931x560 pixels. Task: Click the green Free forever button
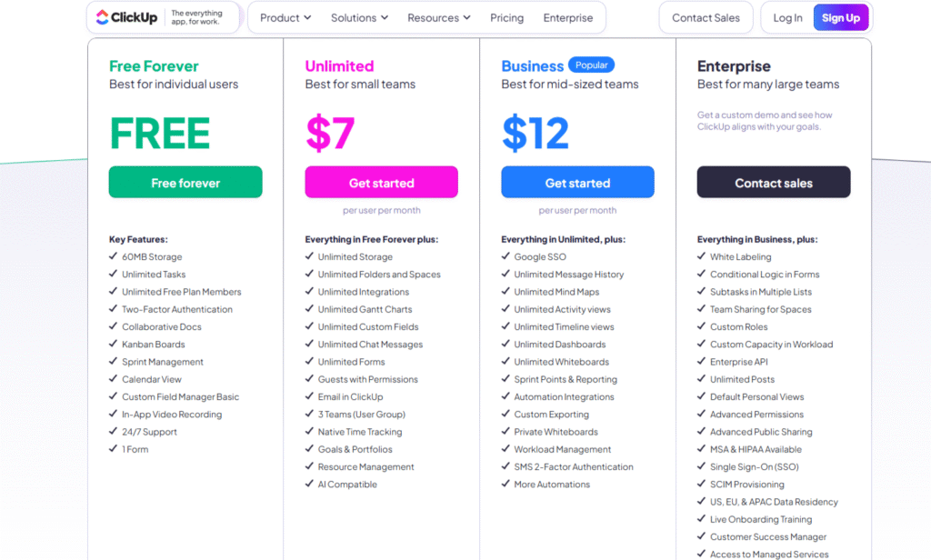tap(185, 183)
